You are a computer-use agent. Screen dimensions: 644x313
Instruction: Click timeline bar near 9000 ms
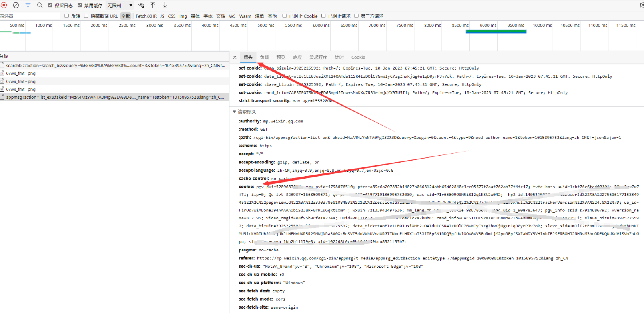[496, 31]
